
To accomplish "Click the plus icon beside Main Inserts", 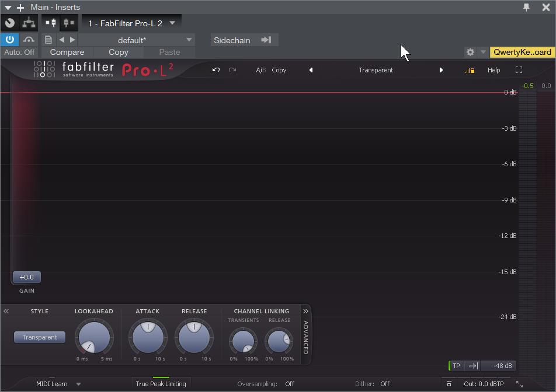I will point(20,8).
